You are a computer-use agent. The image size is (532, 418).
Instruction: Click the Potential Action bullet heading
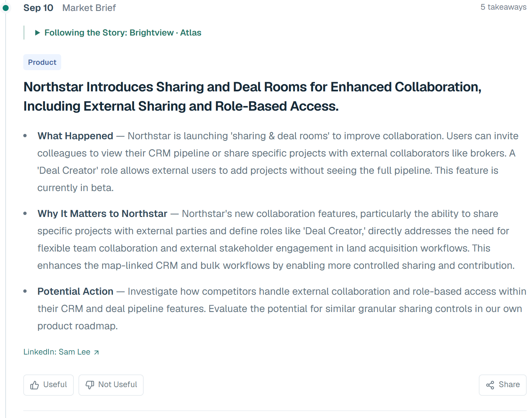coord(75,291)
